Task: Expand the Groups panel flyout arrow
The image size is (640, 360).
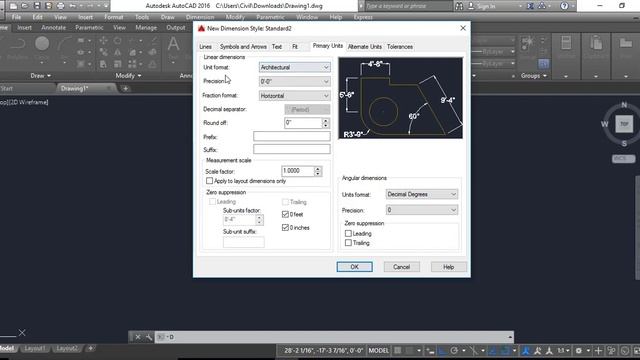Action: [x=545, y=76]
